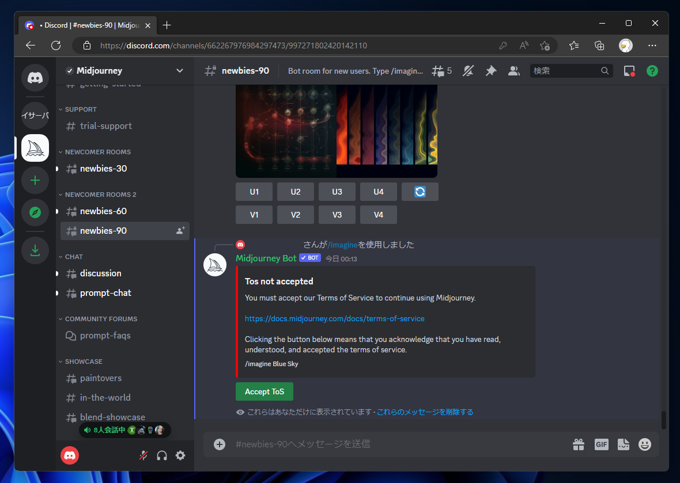This screenshot has width=680, height=483.
Task: Make variations with V2 button
Action: pyautogui.click(x=295, y=215)
